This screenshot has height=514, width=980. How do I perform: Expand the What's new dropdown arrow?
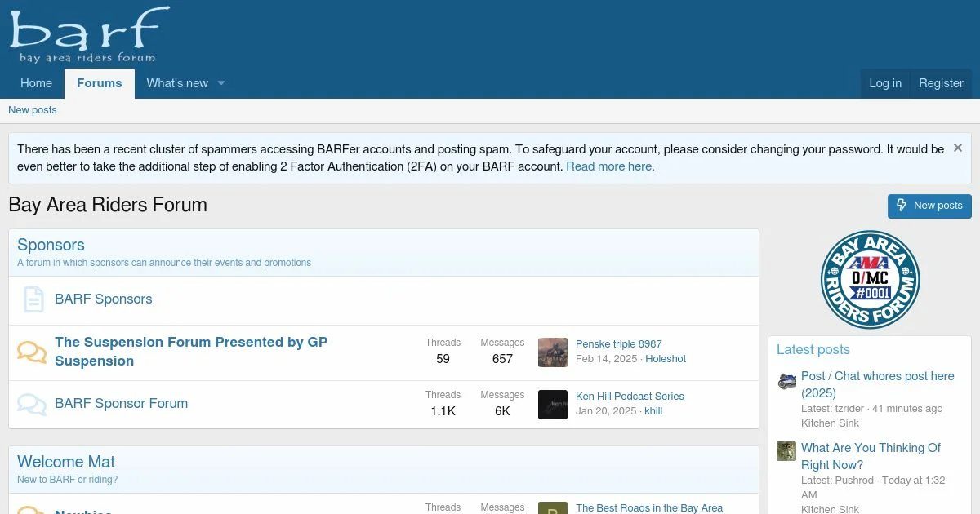(x=220, y=83)
